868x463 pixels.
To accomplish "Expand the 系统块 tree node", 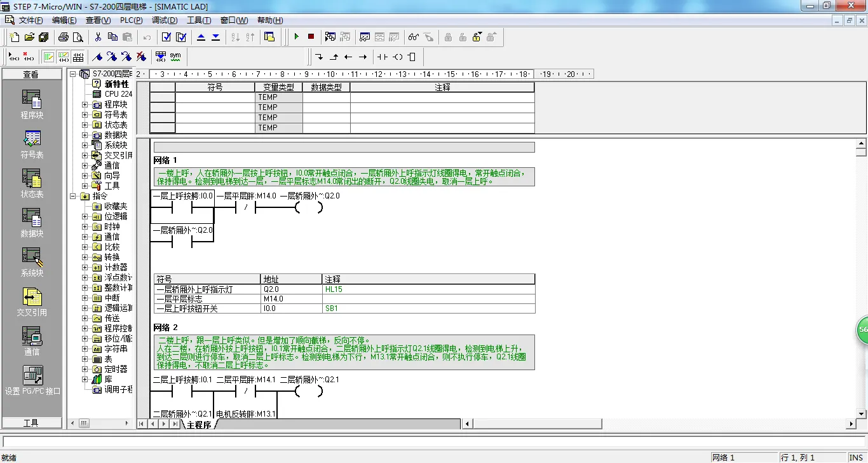I will point(85,145).
